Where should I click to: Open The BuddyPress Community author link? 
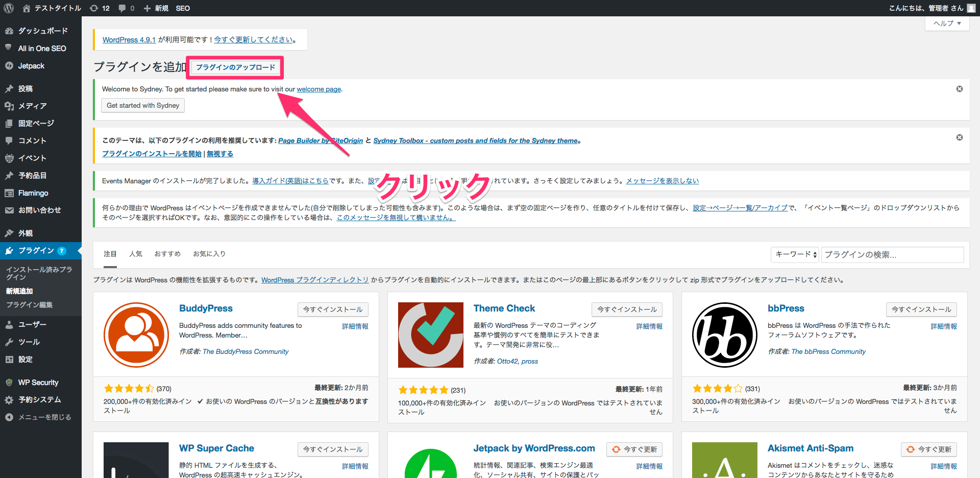[246, 351]
